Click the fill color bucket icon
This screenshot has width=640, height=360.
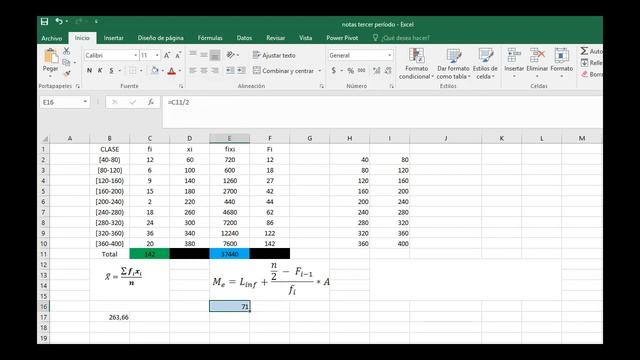154,71
